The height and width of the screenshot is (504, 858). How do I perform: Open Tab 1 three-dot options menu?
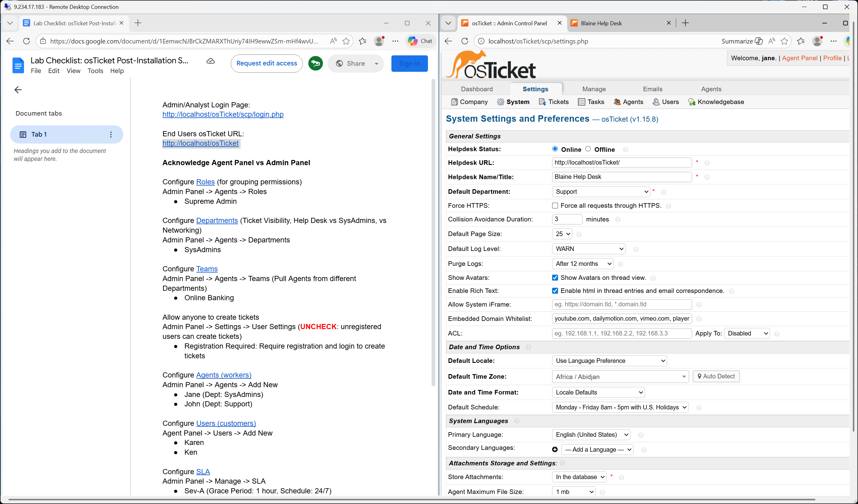click(111, 134)
